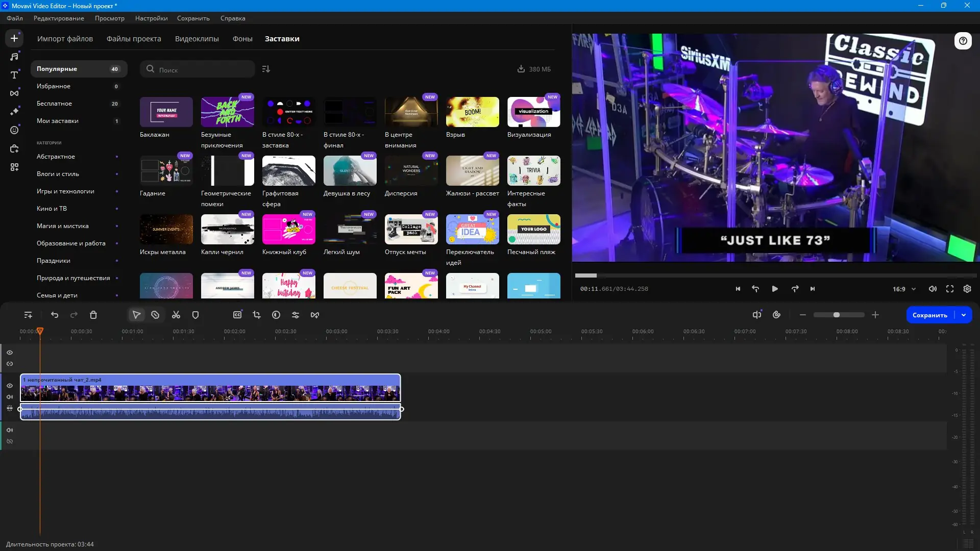980x551 pixels.
Task: Adjust the timeline zoom slider
Action: point(837,315)
